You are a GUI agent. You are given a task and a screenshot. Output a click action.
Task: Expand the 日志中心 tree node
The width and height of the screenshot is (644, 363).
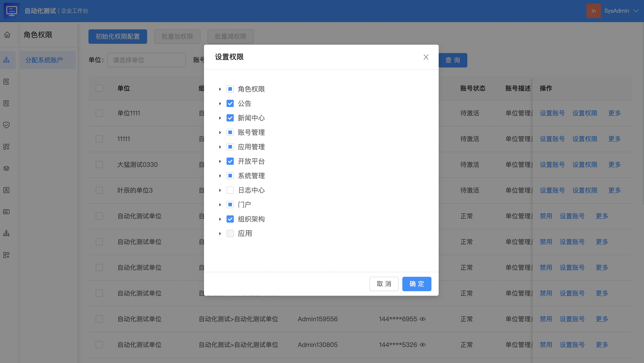click(x=220, y=190)
